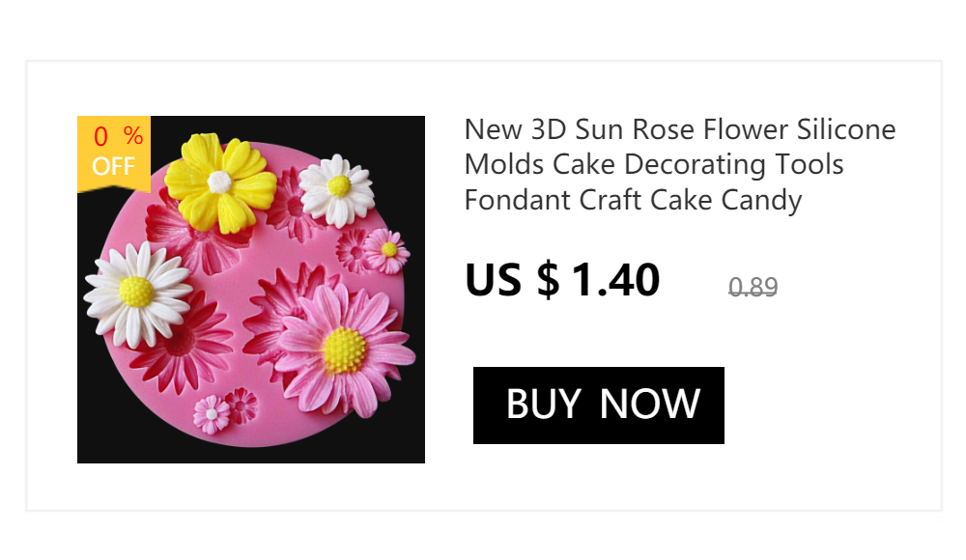Click the 'Fondant Craft Cake Candy' title line

[633, 200]
